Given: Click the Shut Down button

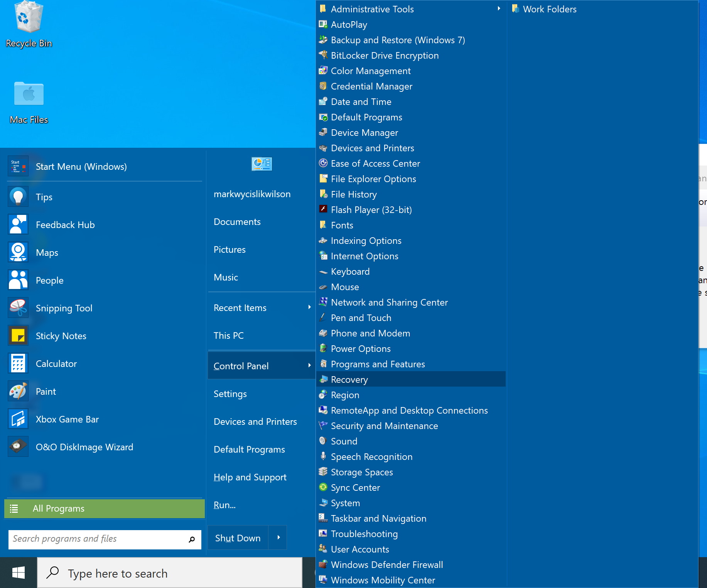Looking at the screenshot, I should pyautogui.click(x=238, y=537).
